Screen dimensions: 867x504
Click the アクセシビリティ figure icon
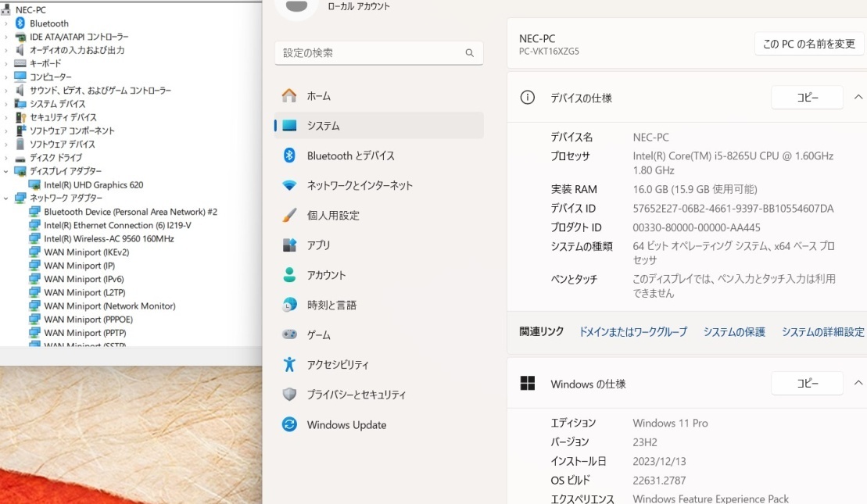coord(289,364)
